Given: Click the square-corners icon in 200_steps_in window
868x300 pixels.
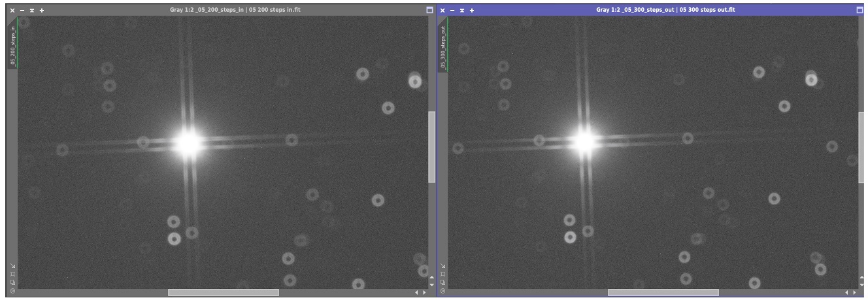Looking at the screenshot, I should (x=12, y=274).
